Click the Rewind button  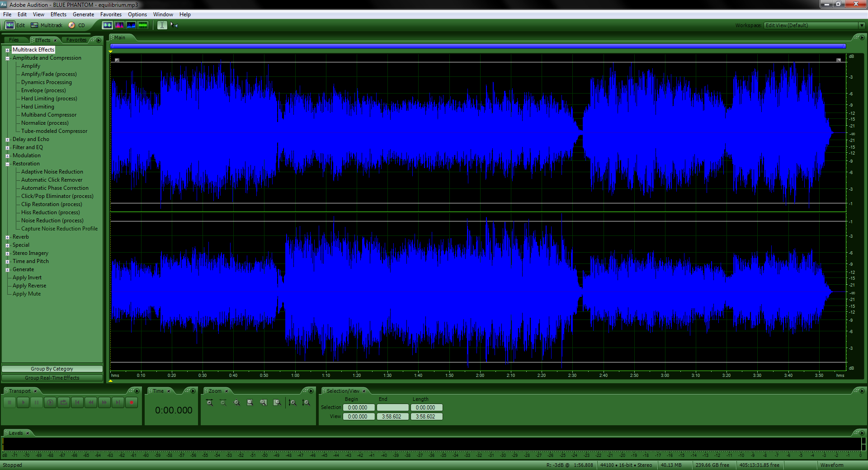point(91,402)
